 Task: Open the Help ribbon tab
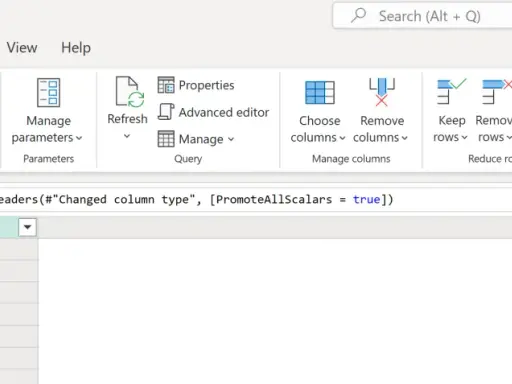(76, 48)
